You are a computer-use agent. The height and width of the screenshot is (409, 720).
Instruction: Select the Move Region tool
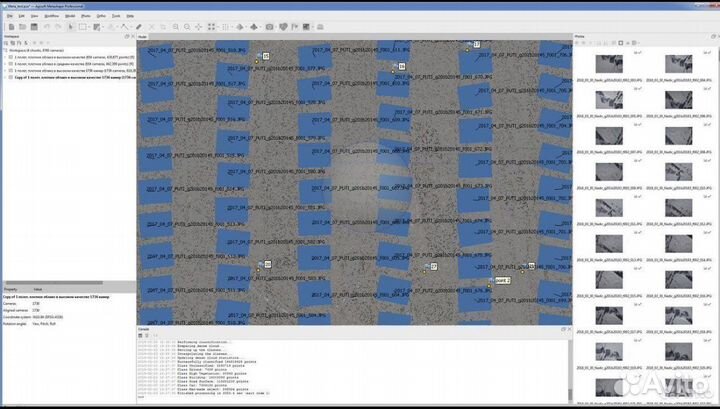tap(96, 27)
